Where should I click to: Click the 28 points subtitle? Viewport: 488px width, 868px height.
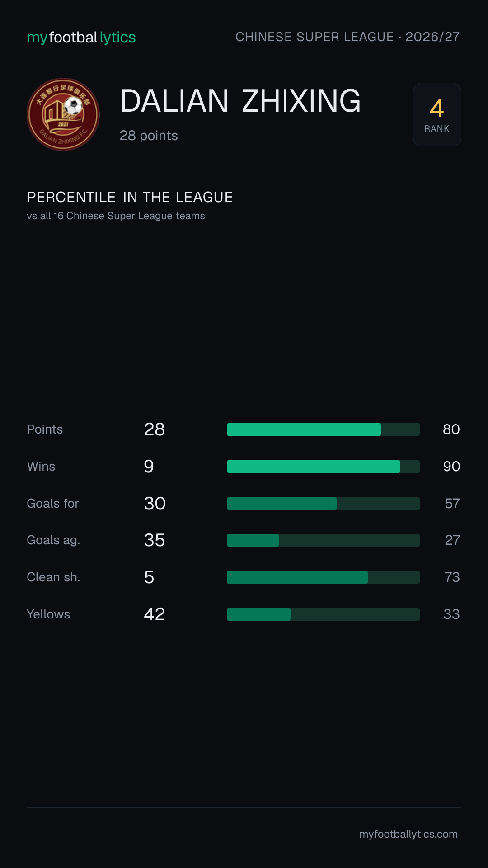149,136
